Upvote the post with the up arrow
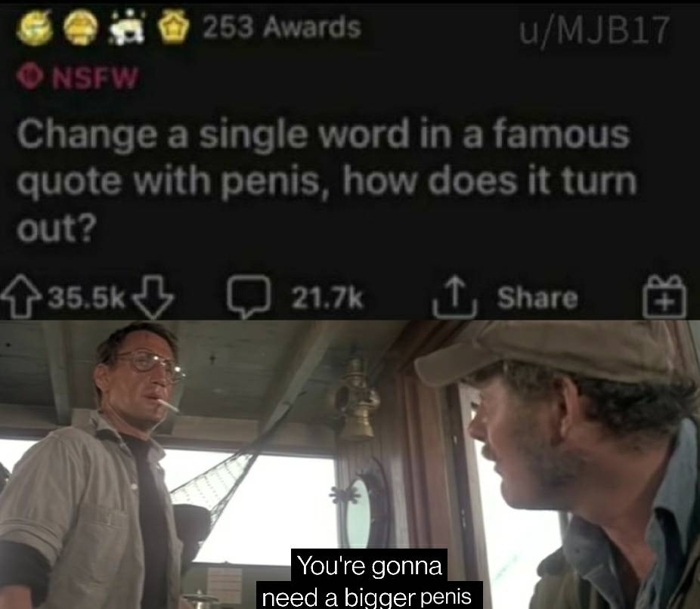The height and width of the screenshot is (609, 700). (20, 298)
